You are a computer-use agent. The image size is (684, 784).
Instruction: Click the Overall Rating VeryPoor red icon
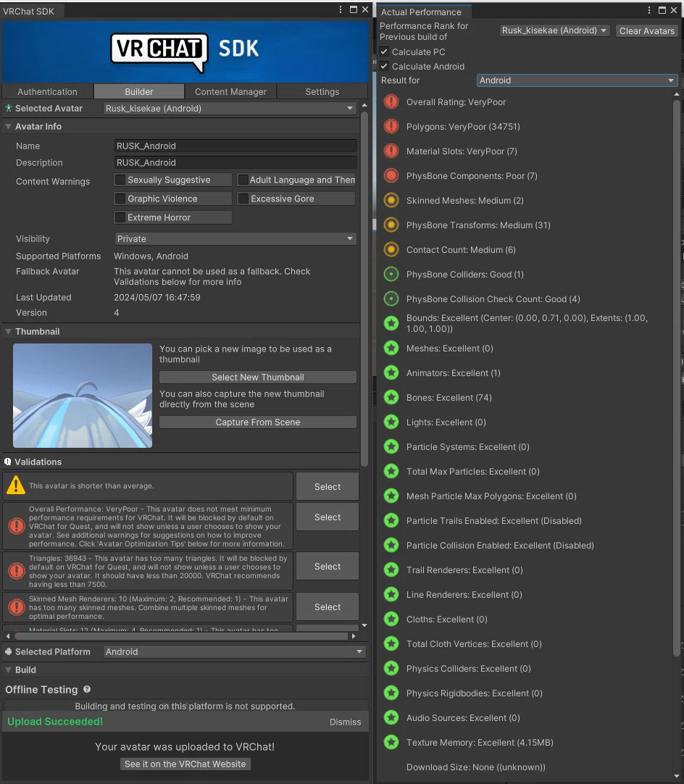pos(391,102)
